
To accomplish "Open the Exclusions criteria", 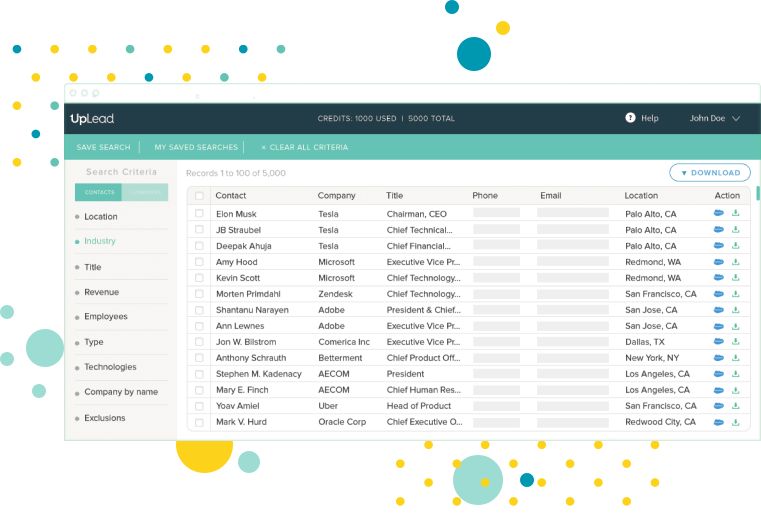I will [104, 418].
